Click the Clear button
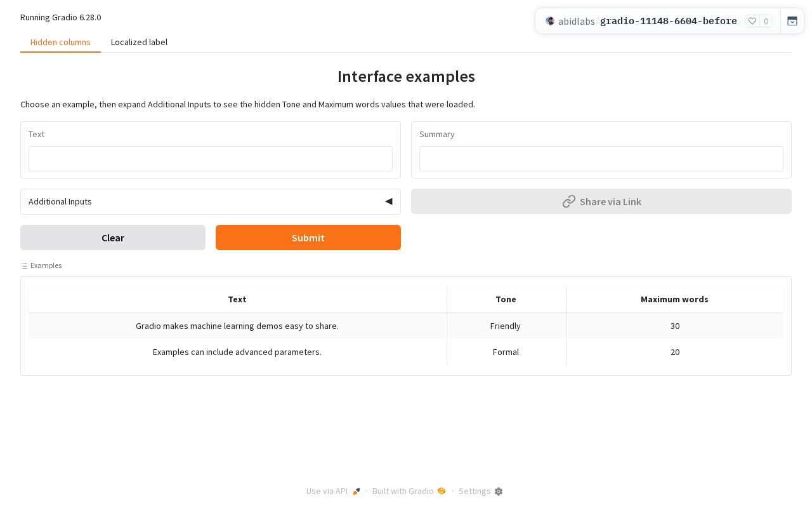812x508 pixels. 113,237
